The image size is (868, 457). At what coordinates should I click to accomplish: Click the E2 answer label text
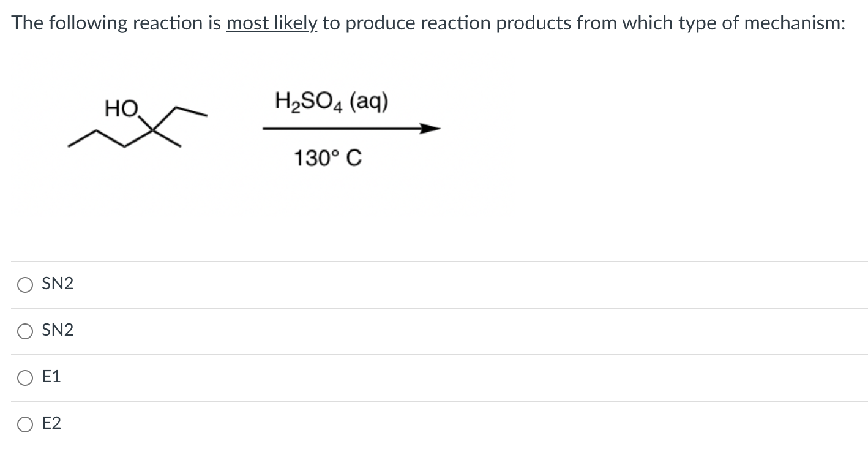coord(51,423)
